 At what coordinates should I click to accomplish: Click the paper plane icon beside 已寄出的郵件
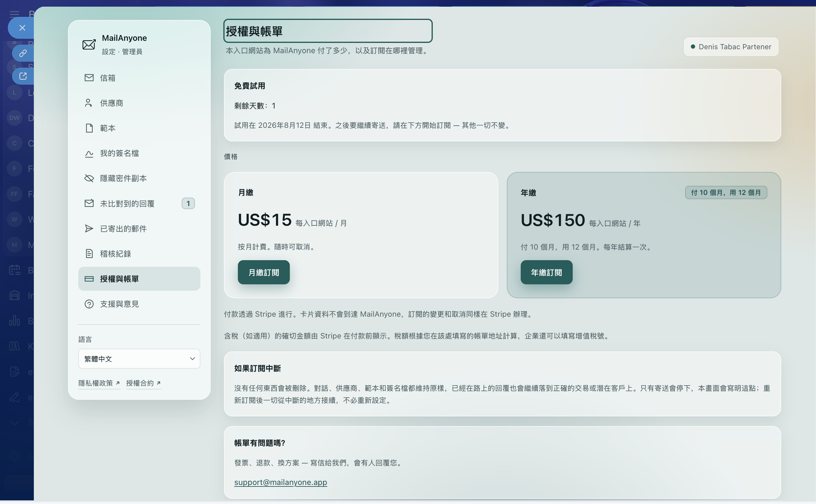[89, 229]
